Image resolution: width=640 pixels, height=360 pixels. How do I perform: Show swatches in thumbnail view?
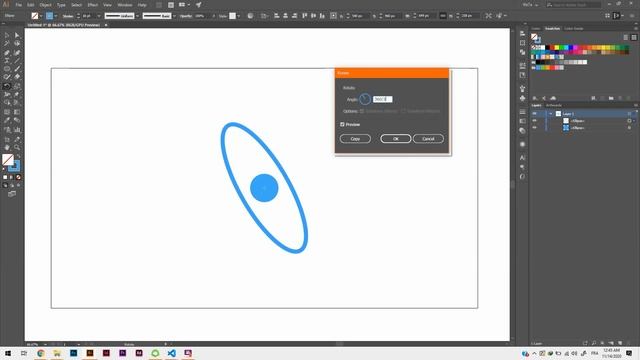pyautogui.click(x=634, y=37)
